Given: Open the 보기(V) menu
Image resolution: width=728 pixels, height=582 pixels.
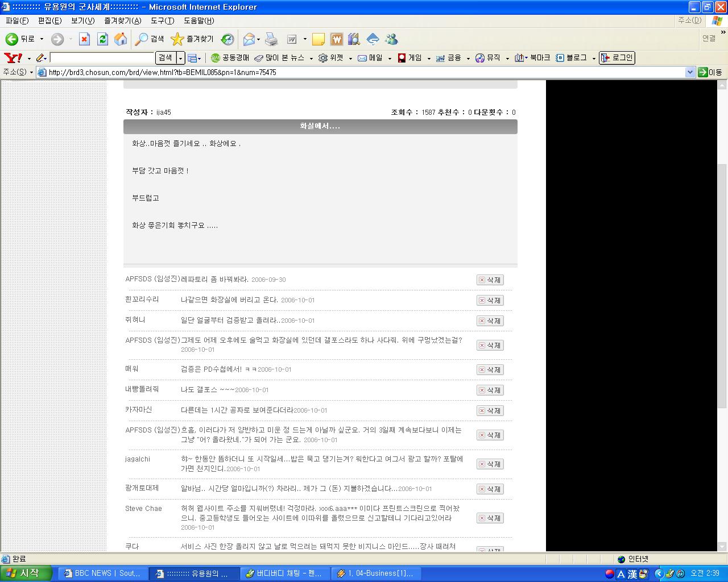Looking at the screenshot, I should 82,20.
